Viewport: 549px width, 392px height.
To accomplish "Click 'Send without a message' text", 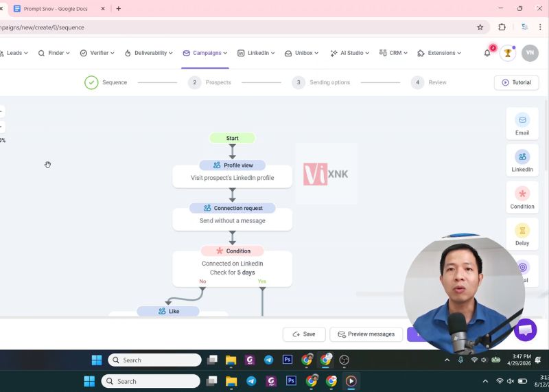I will click(x=233, y=220).
